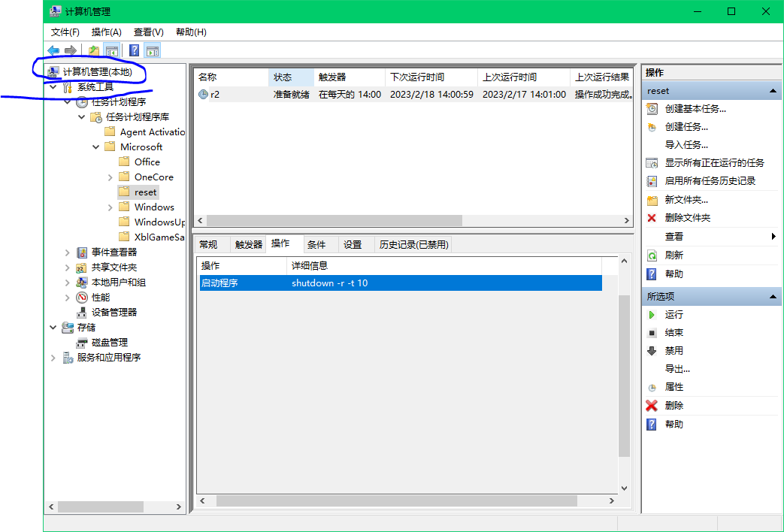
Task: Click the Enable All Tasks History (启用所有任务历史记录) icon
Action: click(x=652, y=181)
